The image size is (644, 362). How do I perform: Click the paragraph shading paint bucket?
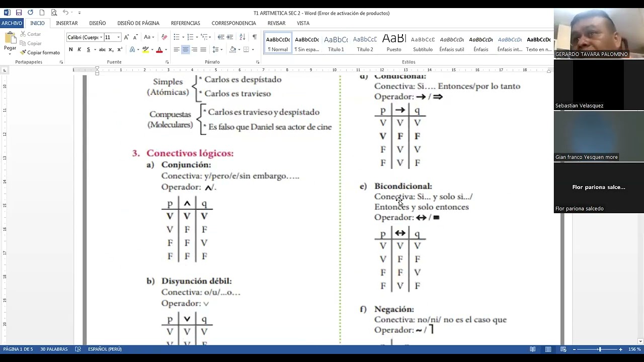pyautogui.click(x=232, y=49)
